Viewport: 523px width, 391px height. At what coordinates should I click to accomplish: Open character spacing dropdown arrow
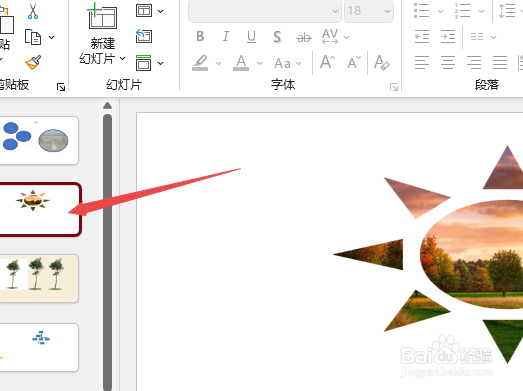[x=347, y=37]
